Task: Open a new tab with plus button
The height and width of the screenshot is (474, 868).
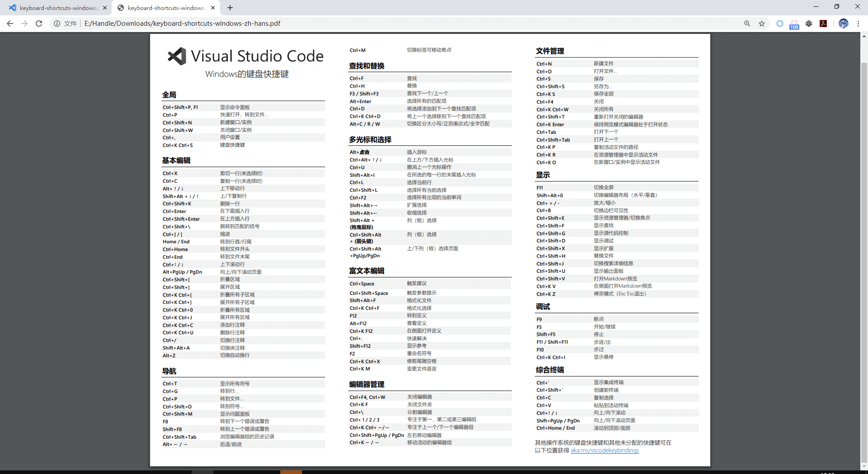Action: coord(230,8)
